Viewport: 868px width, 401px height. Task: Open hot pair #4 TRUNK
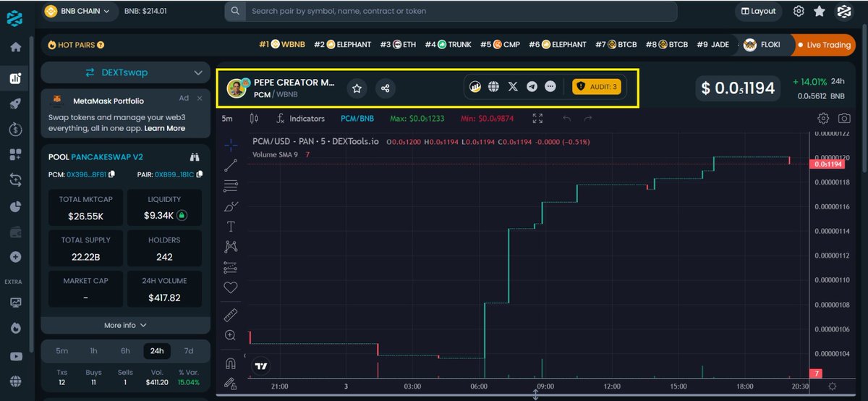pyautogui.click(x=448, y=45)
